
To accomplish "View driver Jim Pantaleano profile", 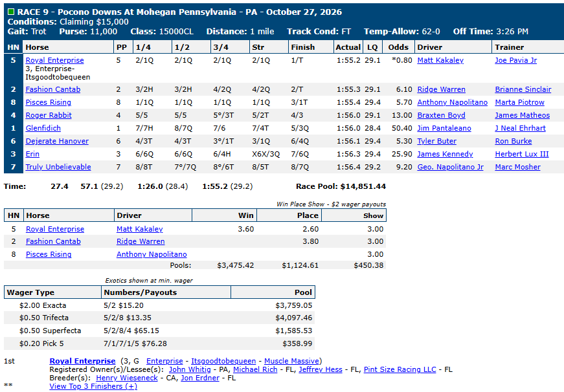I will click(x=444, y=128).
